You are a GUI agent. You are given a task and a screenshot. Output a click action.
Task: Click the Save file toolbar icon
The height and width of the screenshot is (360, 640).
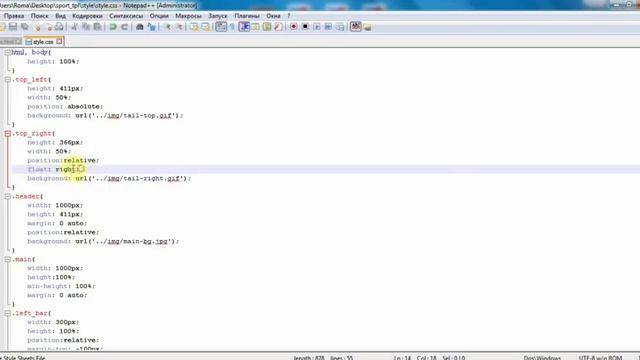[x=13, y=27]
